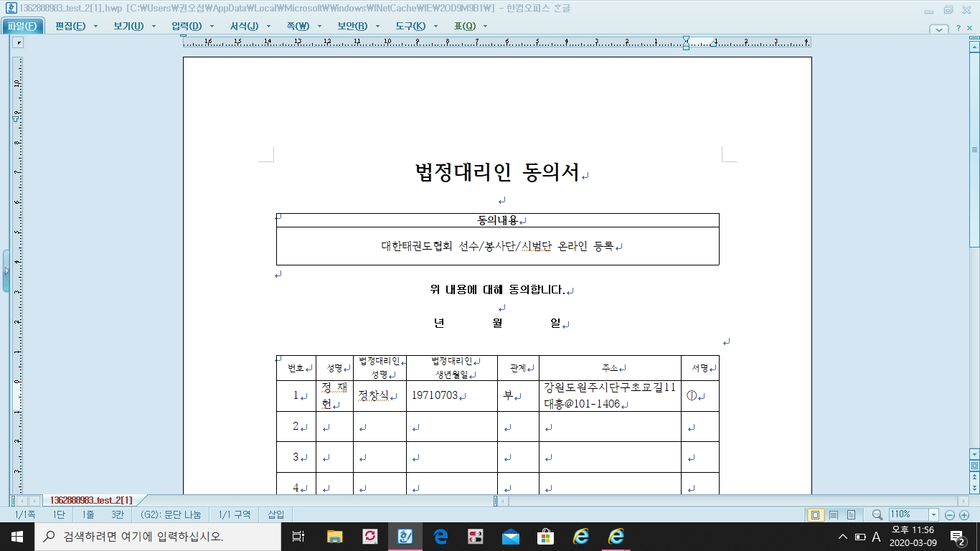Image resolution: width=980 pixels, height=551 pixels.
Task: Jump to previous page double-arrow
Action: coord(974,476)
